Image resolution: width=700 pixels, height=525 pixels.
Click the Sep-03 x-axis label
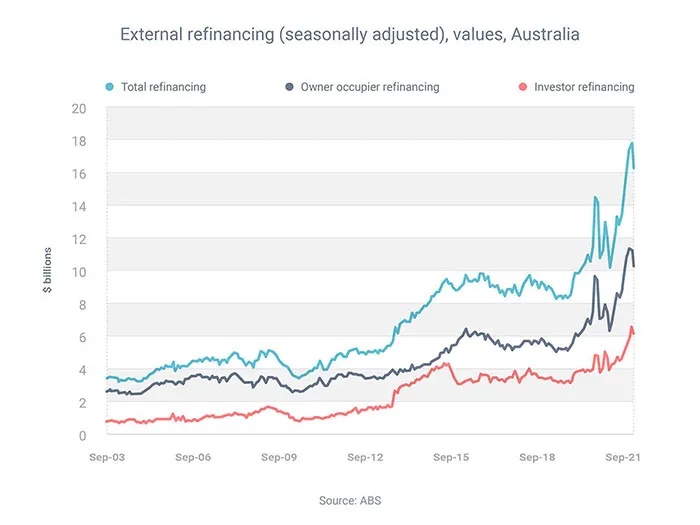coord(107,456)
